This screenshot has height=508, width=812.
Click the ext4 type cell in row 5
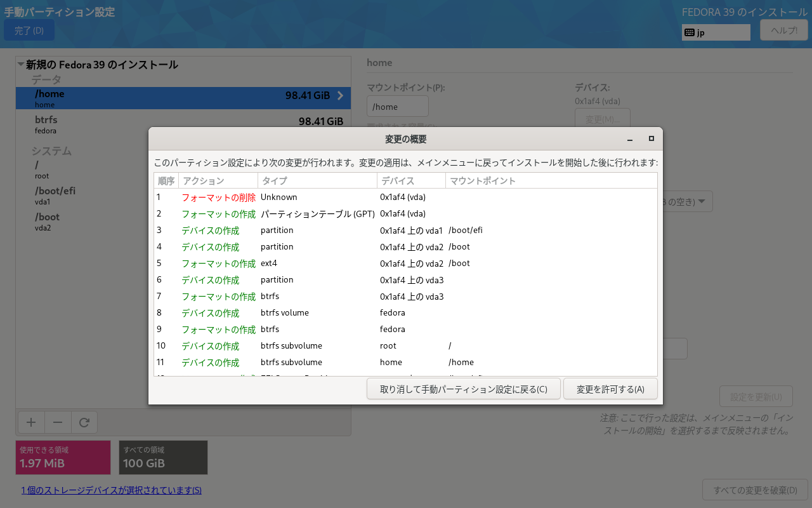click(269, 264)
